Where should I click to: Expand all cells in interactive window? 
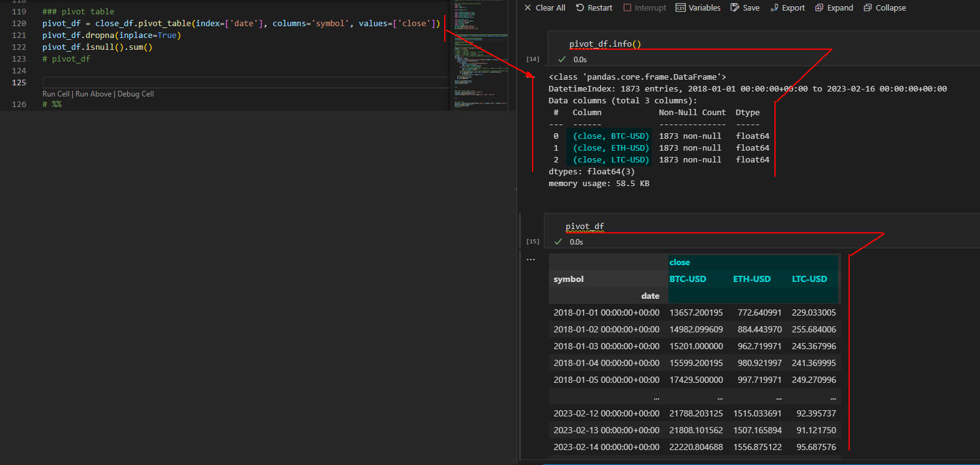coord(834,7)
